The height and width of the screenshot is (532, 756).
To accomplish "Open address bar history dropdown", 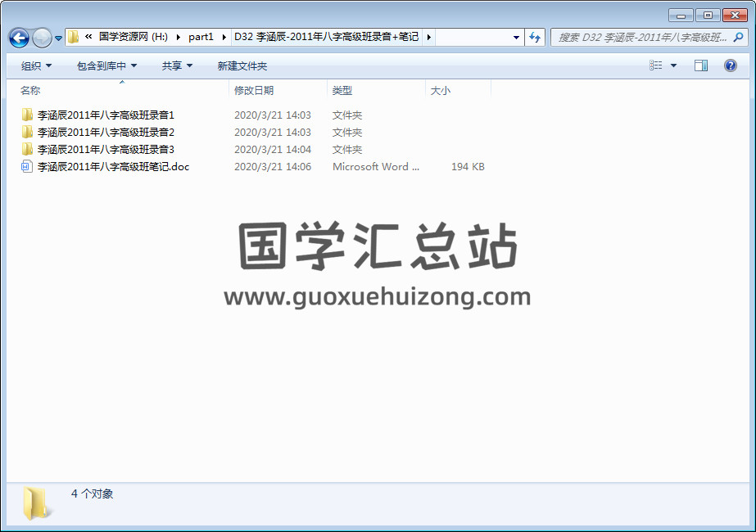I will (516, 37).
